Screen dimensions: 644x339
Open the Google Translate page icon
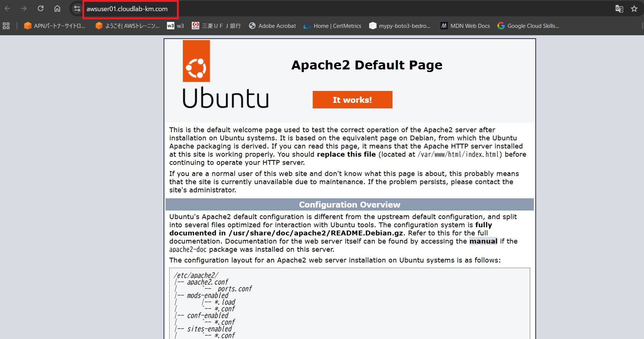coord(619,9)
